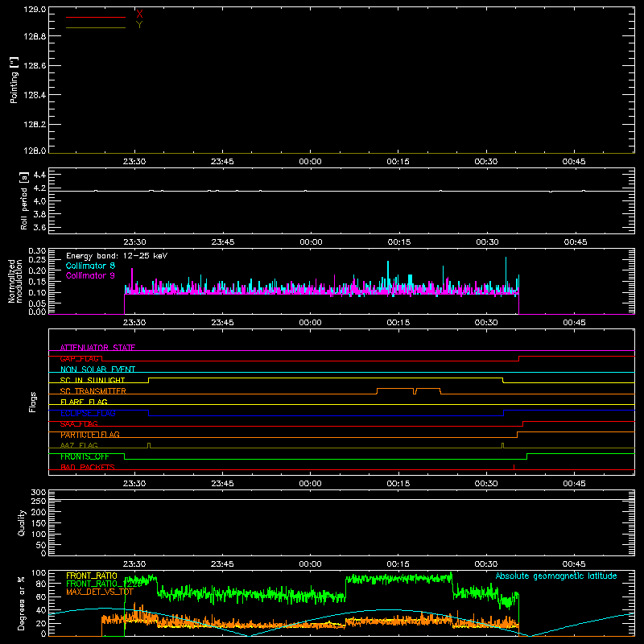
Task: Click the 128.8 Pointing axis value
Action: [x=35, y=36]
